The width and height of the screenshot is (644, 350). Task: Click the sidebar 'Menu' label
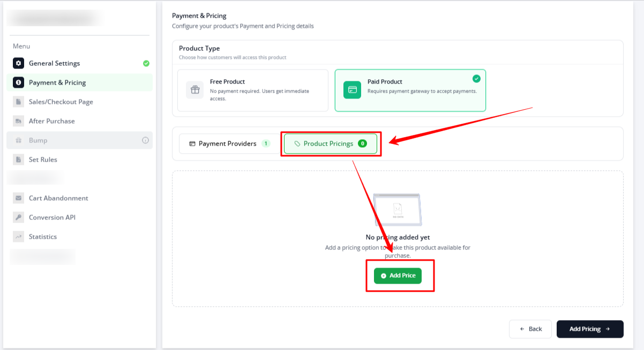tap(21, 46)
